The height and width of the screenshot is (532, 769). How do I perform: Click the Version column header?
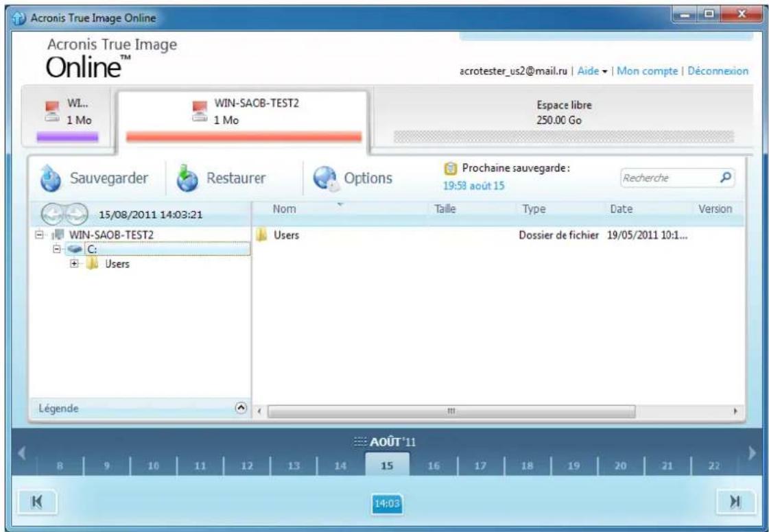coord(715,209)
